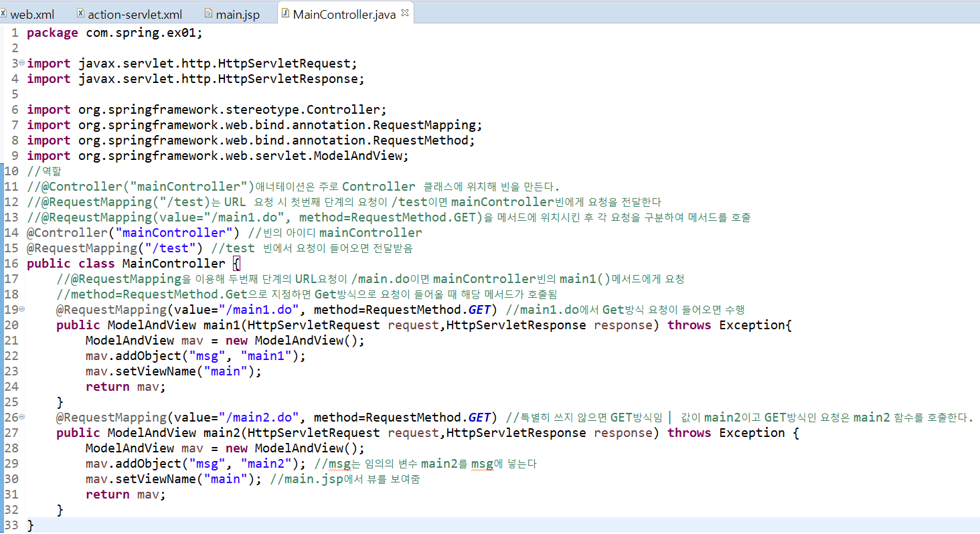Click mav.setViewName on line 23
Image resolution: width=980 pixels, height=534 pixels.
(141, 371)
